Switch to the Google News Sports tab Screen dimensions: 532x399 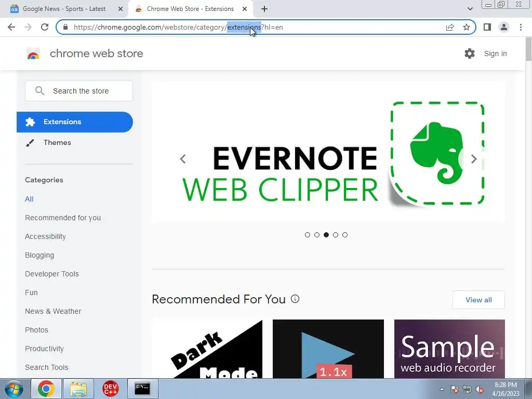[64, 9]
